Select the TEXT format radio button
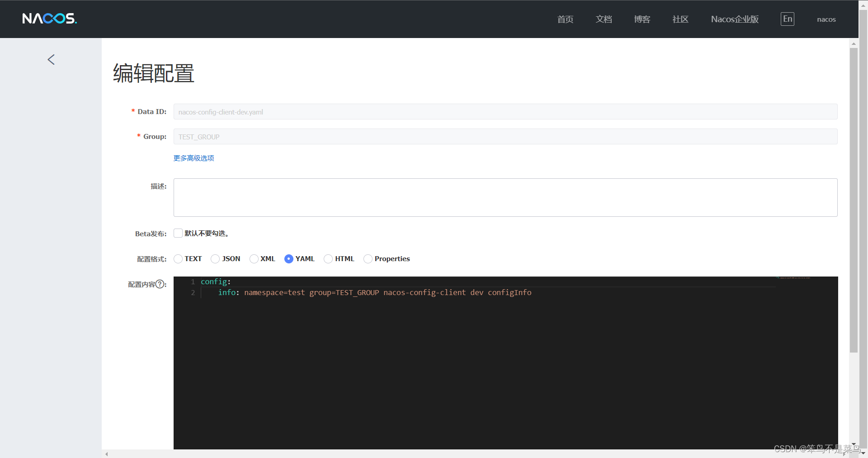The height and width of the screenshot is (458, 868). tap(178, 259)
